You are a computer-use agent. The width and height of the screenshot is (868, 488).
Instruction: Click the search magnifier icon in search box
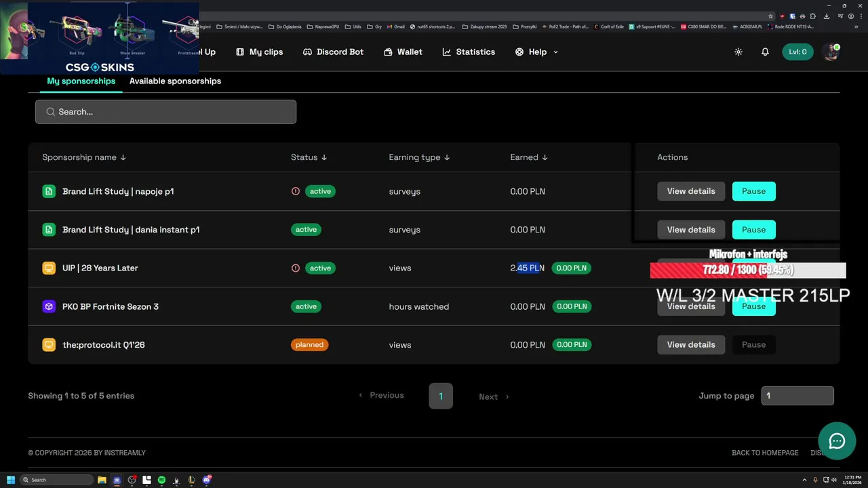pyautogui.click(x=51, y=112)
